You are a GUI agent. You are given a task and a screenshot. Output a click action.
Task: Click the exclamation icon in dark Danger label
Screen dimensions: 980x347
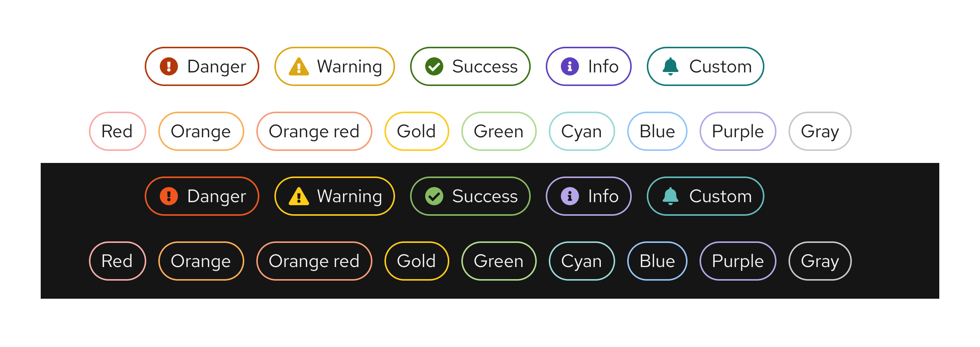tap(168, 197)
